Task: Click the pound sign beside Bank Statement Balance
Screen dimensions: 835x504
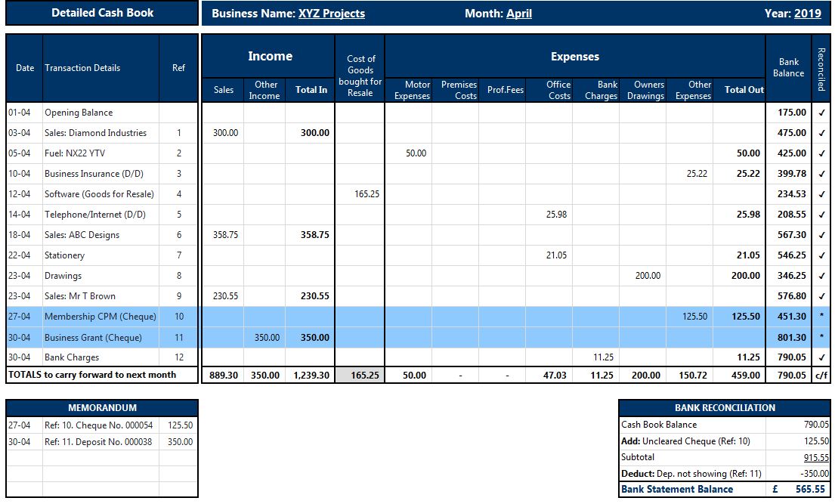Action: [775, 489]
